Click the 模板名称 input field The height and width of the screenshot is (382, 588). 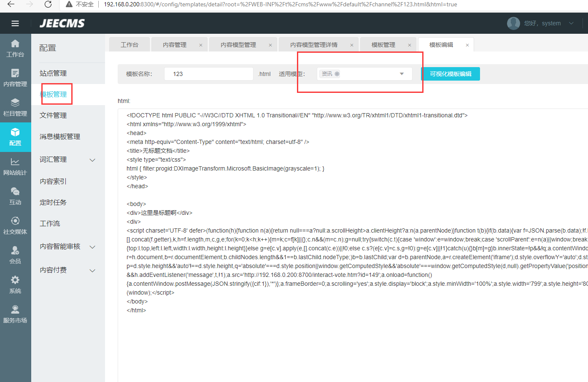[209, 74]
